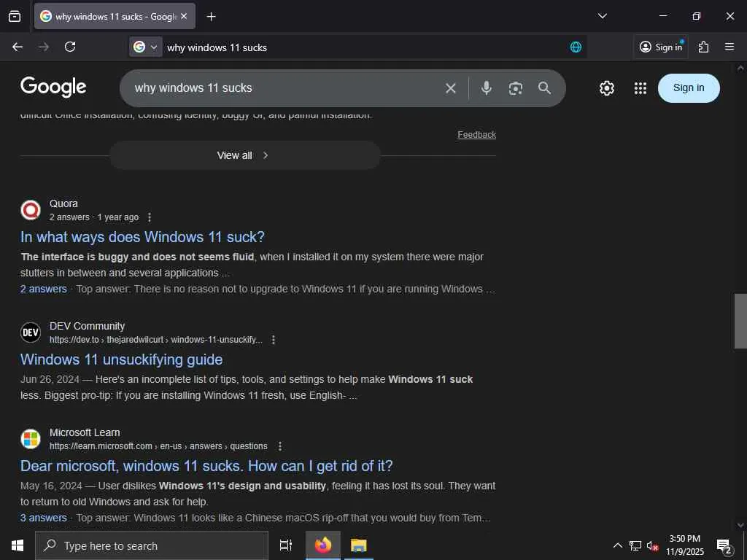Open 'Windows 11 unsuckifying guide' result
The width and height of the screenshot is (747, 560).
tap(122, 359)
